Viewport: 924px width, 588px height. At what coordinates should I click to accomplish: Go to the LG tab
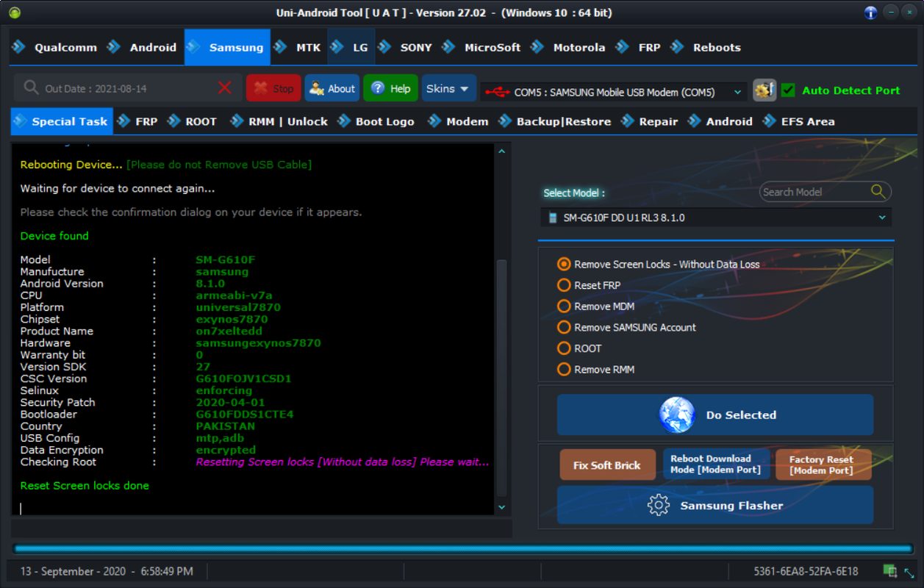(x=351, y=47)
